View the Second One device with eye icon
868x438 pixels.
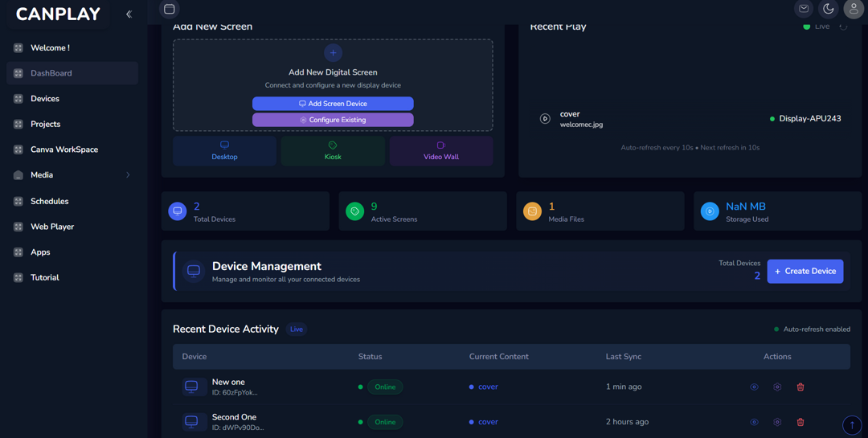(754, 422)
